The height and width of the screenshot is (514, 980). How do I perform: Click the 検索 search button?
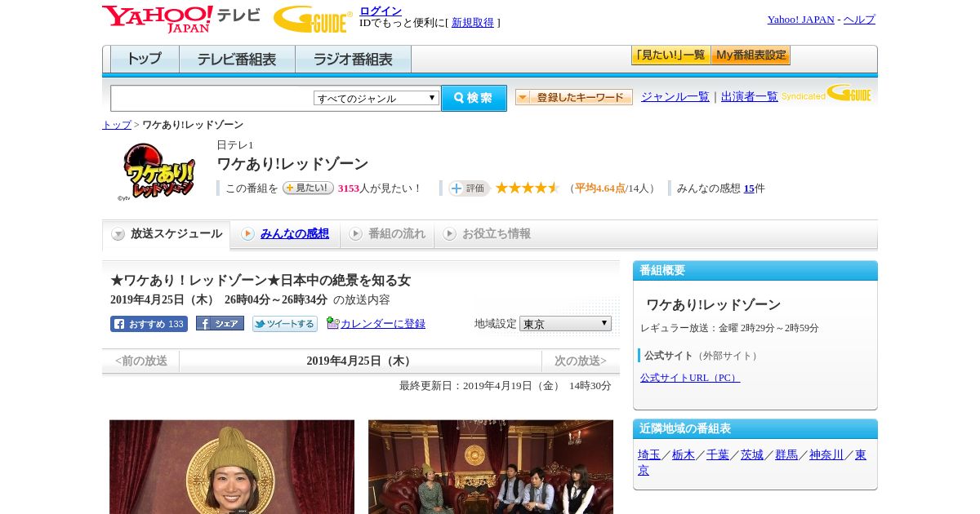(x=474, y=98)
